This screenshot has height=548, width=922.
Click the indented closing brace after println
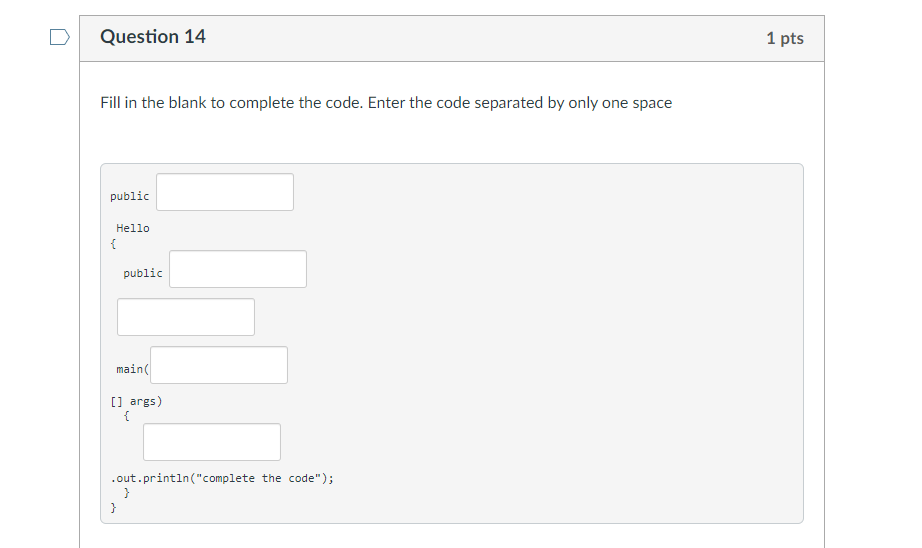click(x=126, y=493)
